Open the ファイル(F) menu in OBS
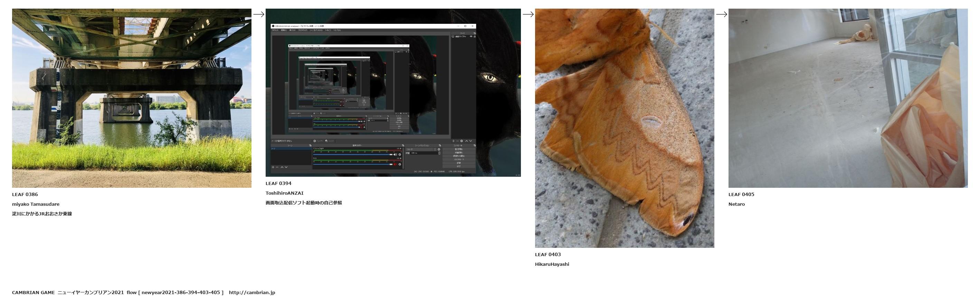This screenshot has height=301, width=980. point(275,30)
